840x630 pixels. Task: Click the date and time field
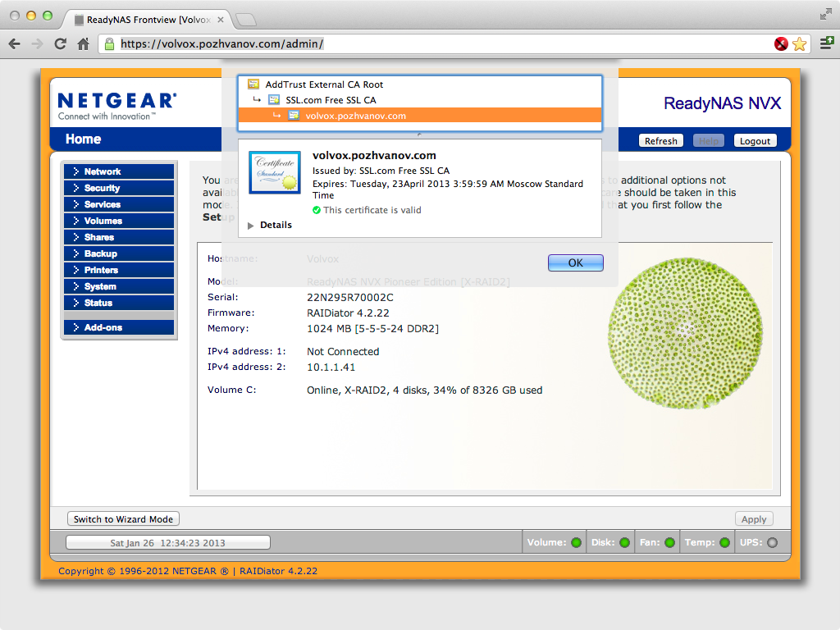pos(167,543)
